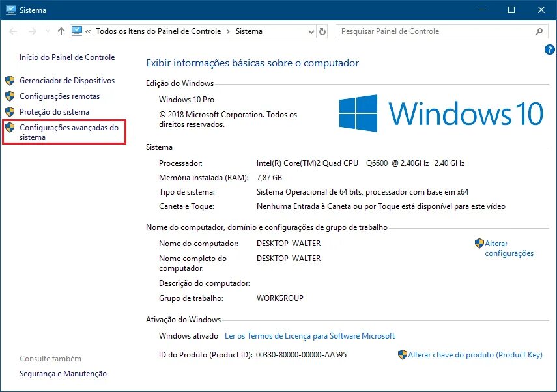The width and height of the screenshot is (557, 392).
Task: Open Proteção do sistema
Action: [x=54, y=112]
